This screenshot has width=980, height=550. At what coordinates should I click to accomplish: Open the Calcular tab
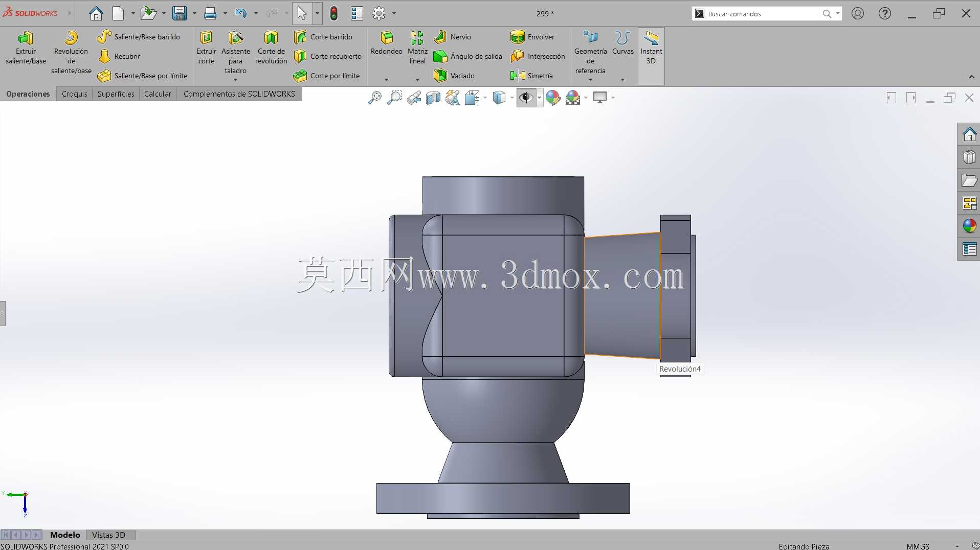coord(158,94)
